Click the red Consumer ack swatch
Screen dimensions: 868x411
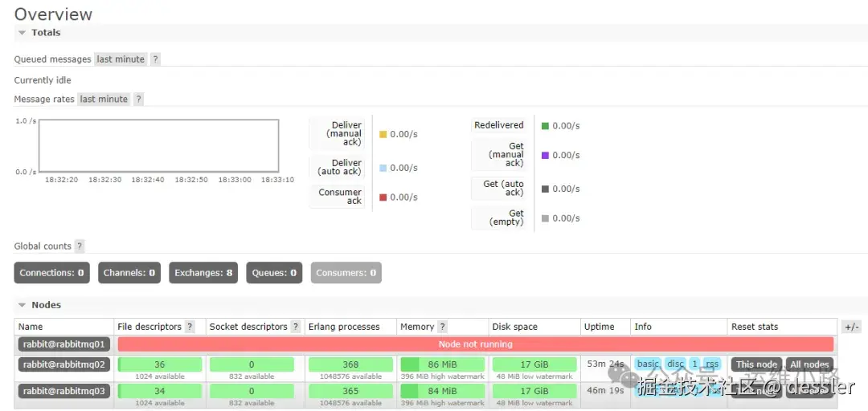(383, 197)
